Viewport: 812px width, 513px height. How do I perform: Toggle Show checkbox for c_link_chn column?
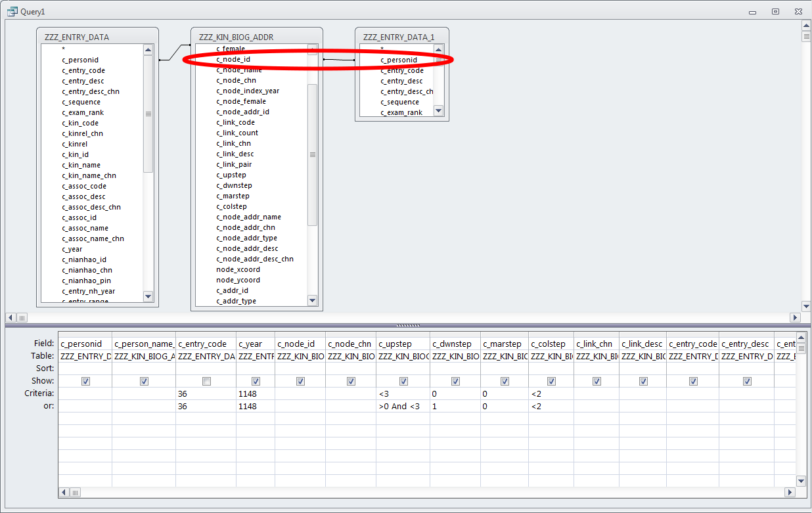[597, 381]
